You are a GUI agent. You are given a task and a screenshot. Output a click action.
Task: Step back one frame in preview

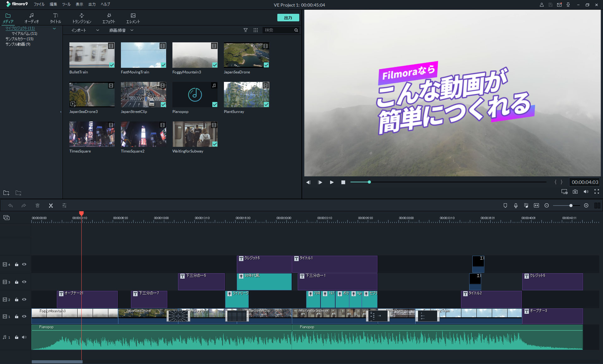coord(308,182)
